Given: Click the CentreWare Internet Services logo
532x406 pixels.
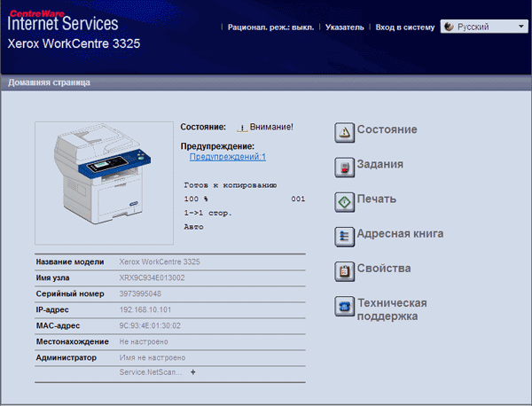Looking at the screenshot, I should (63, 21).
